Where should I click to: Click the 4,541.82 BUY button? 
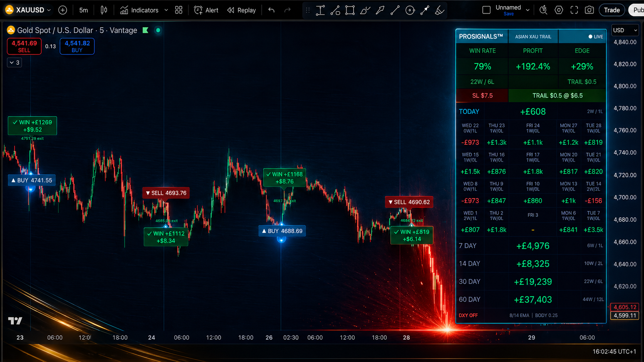[x=77, y=46]
